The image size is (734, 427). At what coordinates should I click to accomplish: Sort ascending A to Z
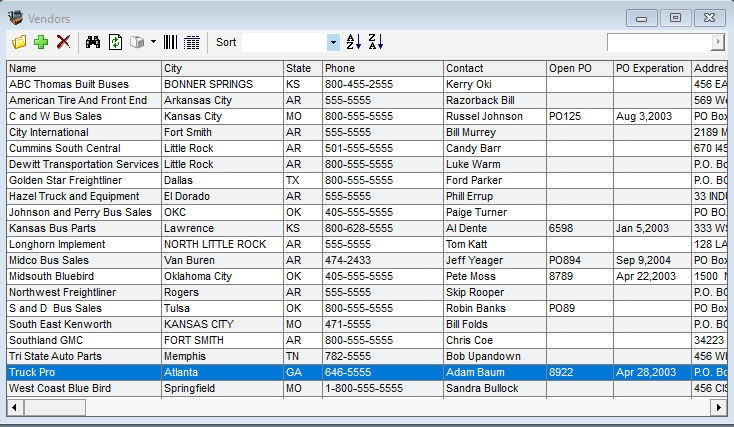353,42
